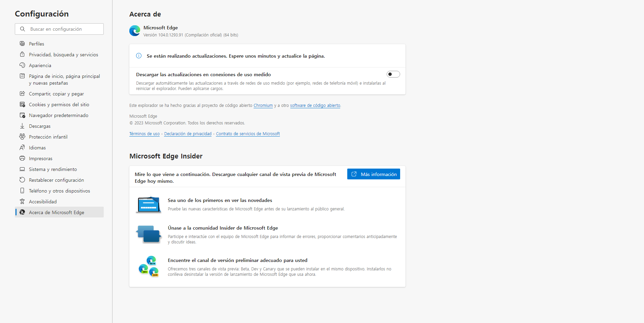
Task: Toggle downloading updates on metered connections
Action: point(393,74)
